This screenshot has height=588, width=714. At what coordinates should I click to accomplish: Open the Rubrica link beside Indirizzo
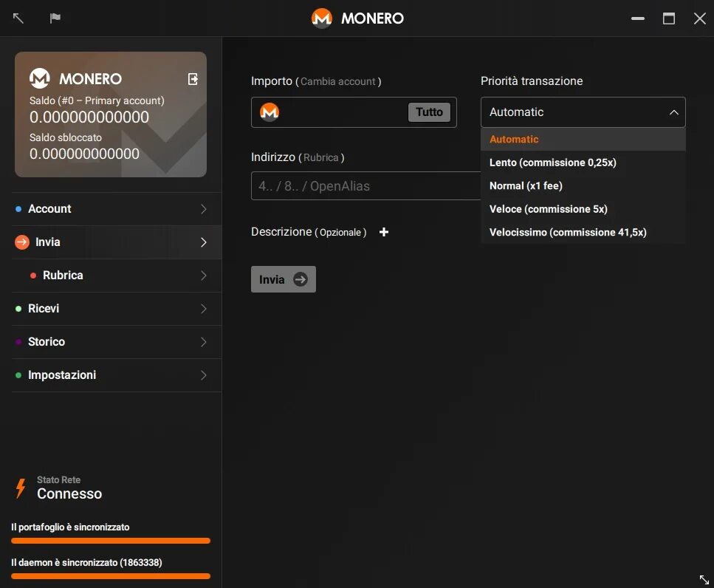coord(320,157)
